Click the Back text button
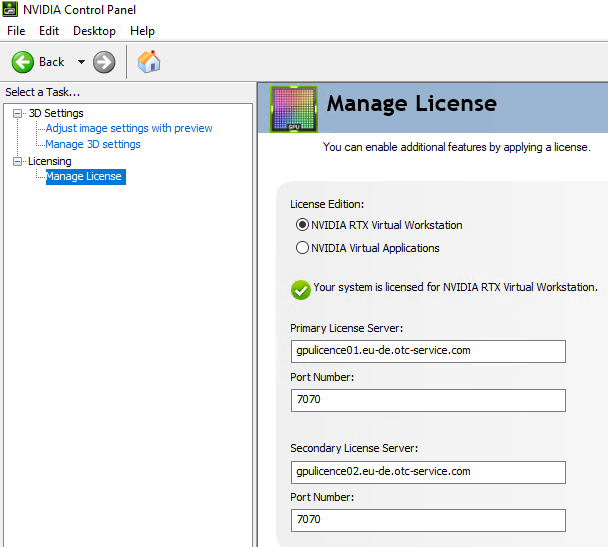This screenshot has width=608, height=547. click(52, 62)
